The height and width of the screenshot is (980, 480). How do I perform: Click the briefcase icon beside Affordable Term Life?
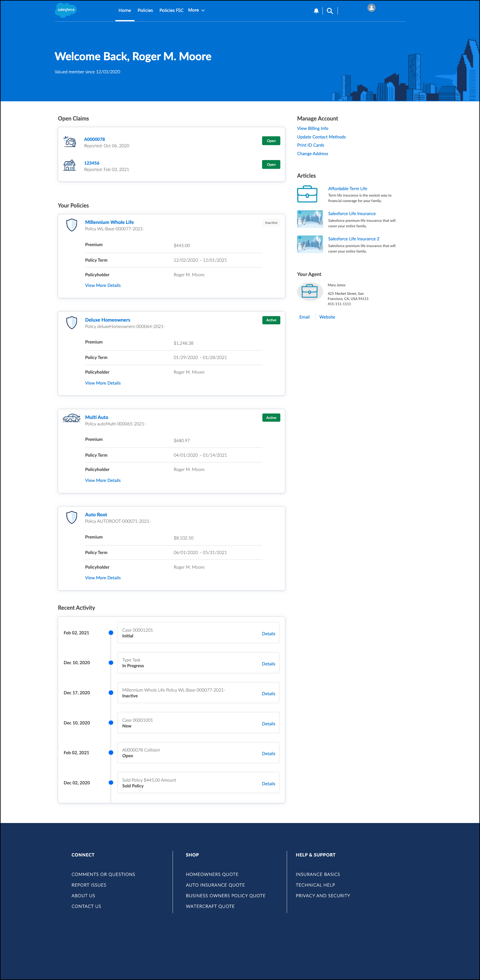[307, 194]
